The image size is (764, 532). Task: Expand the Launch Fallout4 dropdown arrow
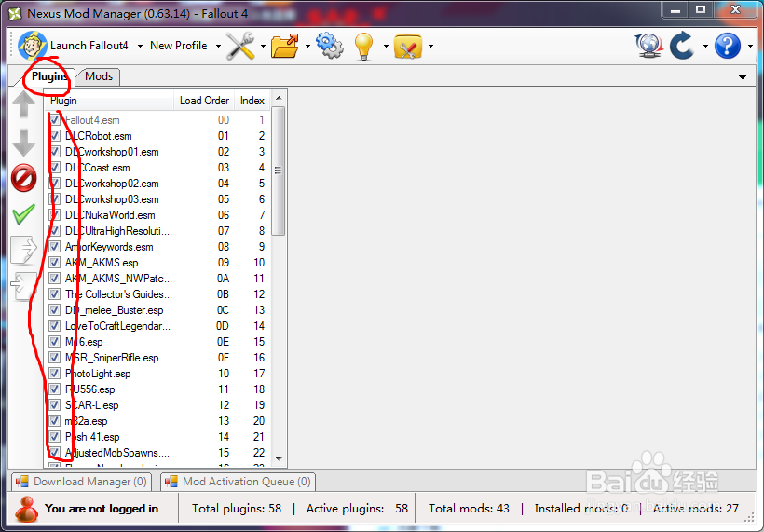point(140,47)
